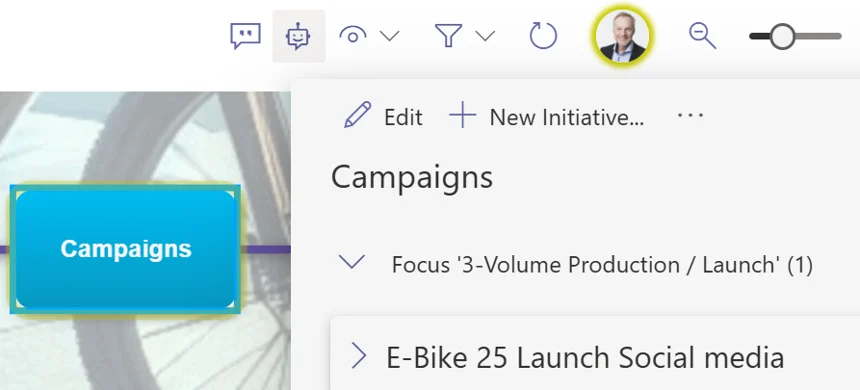
Task: Expand the E-Bike 25 Launch Social media item
Action: (x=359, y=355)
